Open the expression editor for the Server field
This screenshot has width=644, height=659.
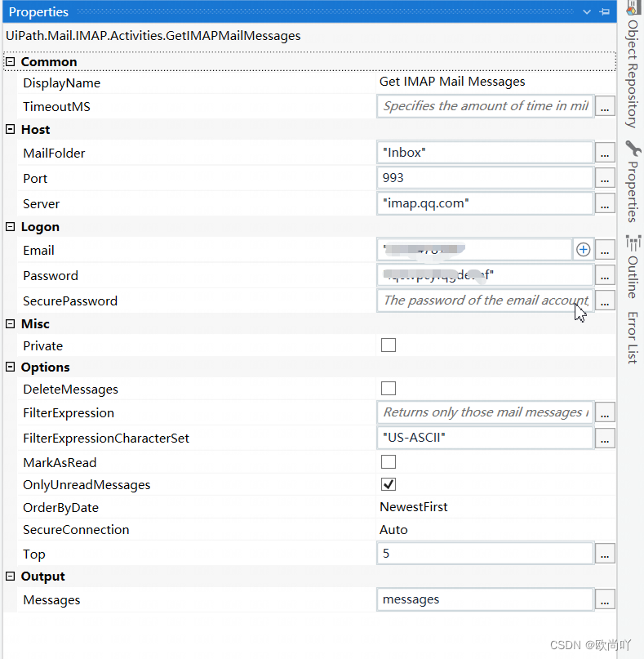(x=605, y=203)
